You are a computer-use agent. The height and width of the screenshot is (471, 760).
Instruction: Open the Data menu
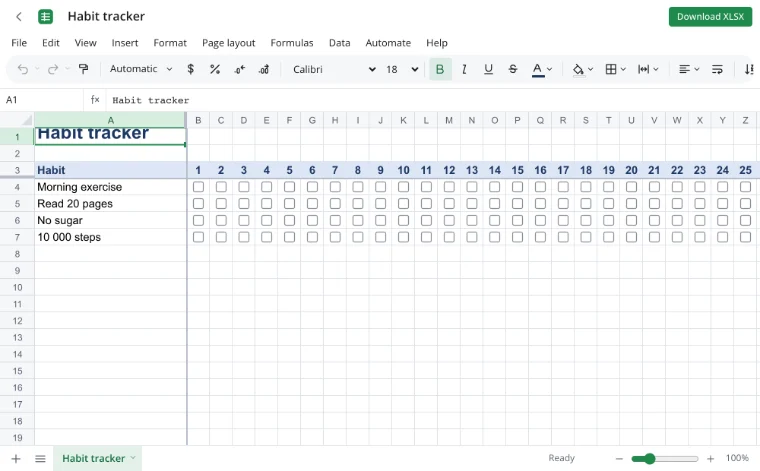coord(339,43)
